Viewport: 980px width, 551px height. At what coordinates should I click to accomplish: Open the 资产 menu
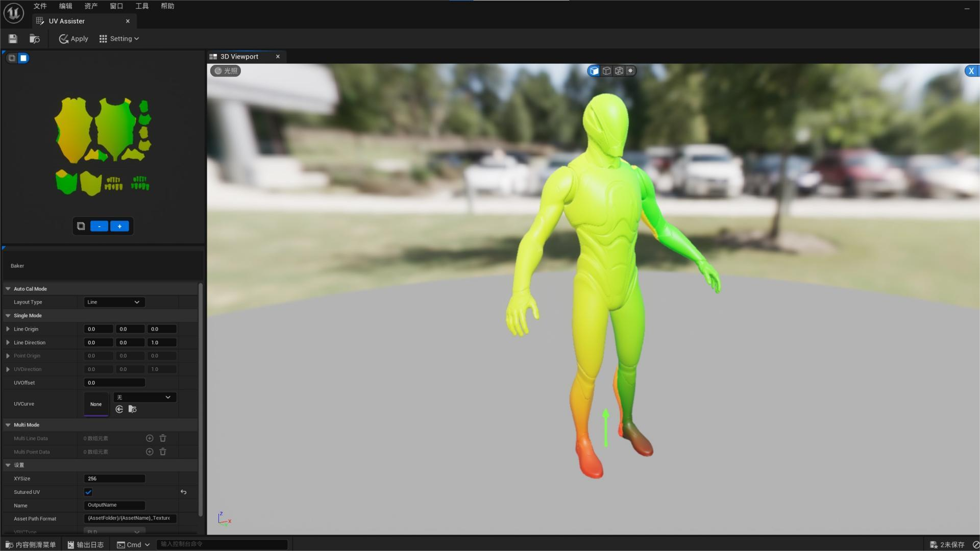click(91, 6)
